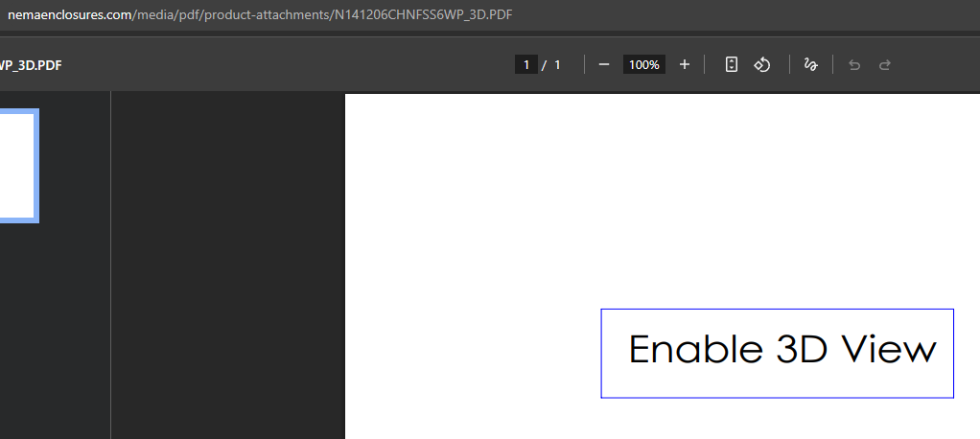980x439 pixels.
Task: Rotate the PDF counterclockwise
Action: 762,64
